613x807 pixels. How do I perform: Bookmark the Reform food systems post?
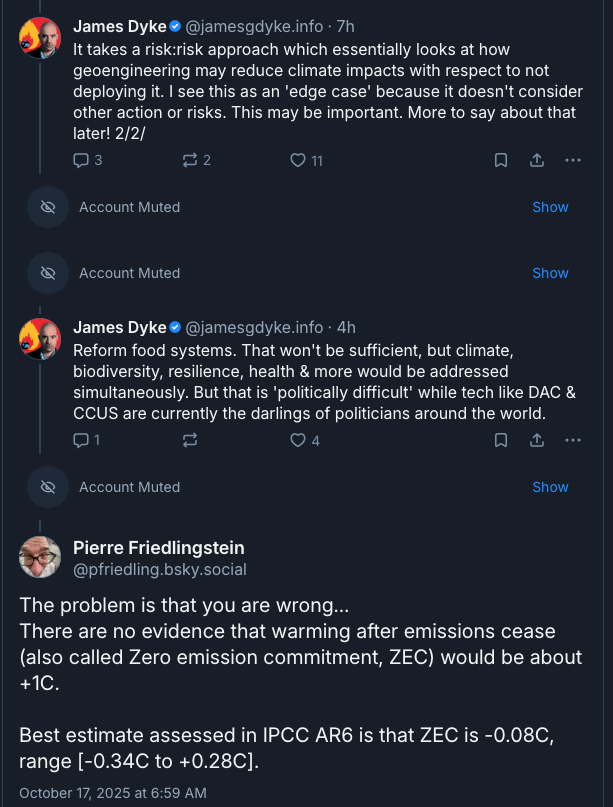coord(501,440)
